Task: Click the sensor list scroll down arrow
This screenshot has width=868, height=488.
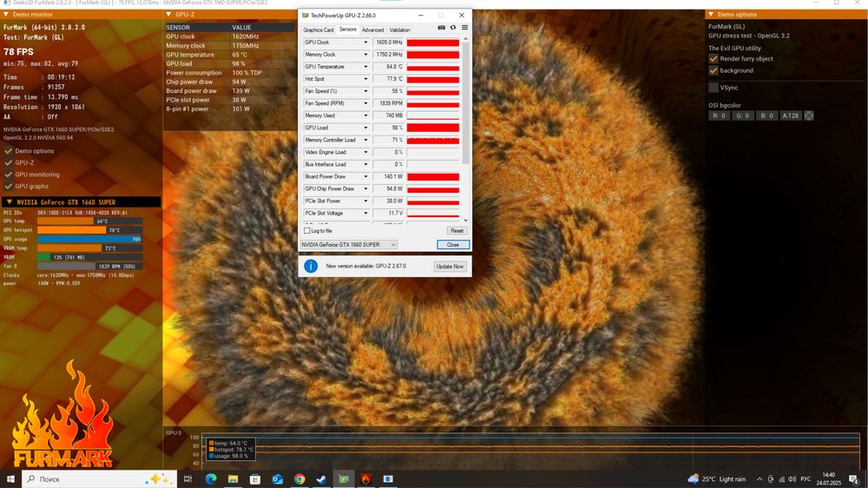Action: click(465, 221)
